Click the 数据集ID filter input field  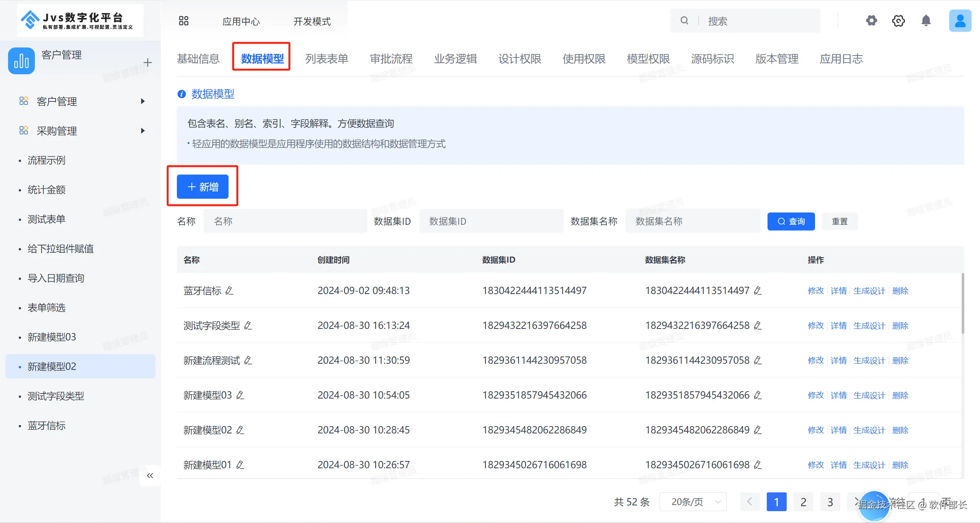(x=491, y=221)
